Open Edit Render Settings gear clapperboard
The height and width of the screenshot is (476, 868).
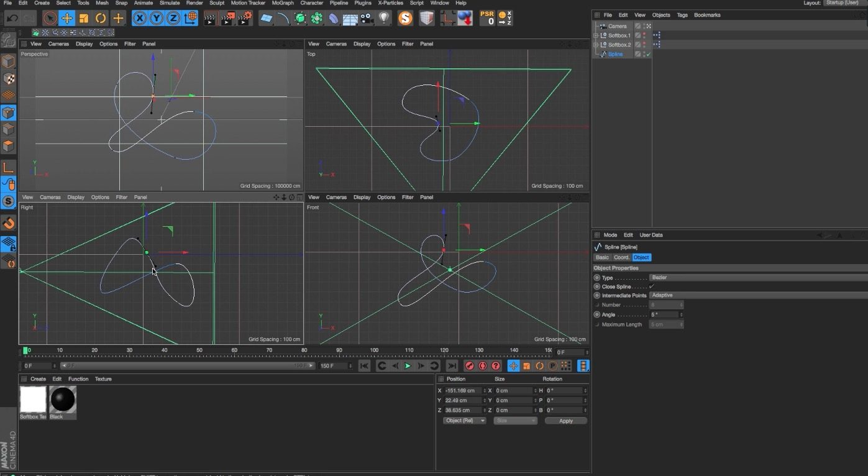click(245, 19)
